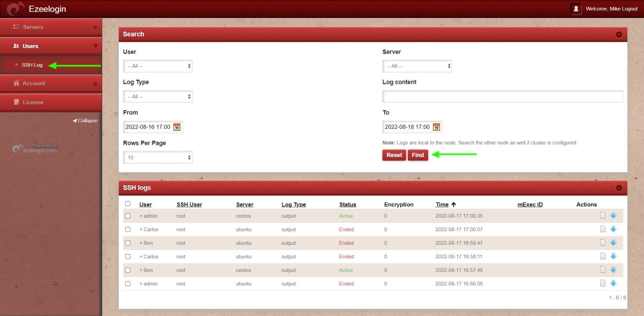Image resolution: width=644 pixels, height=316 pixels.
Task: Open the License sidebar item
Action: (51, 102)
